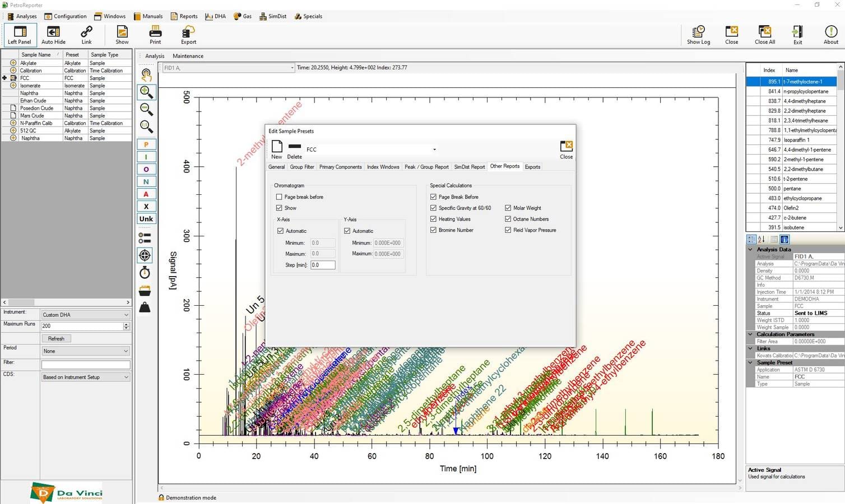
Task: Toggle the Auto Hide panel icon
Action: [53, 35]
